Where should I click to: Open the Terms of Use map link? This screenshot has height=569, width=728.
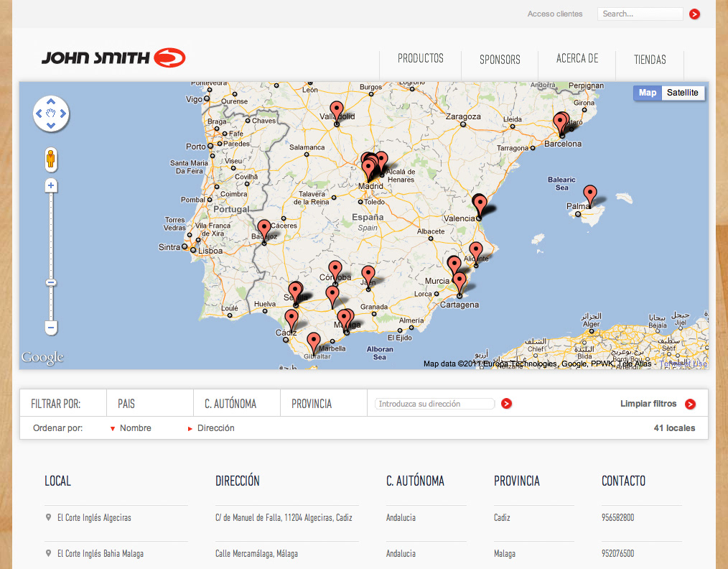pyautogui.click(x=683, y=364)
